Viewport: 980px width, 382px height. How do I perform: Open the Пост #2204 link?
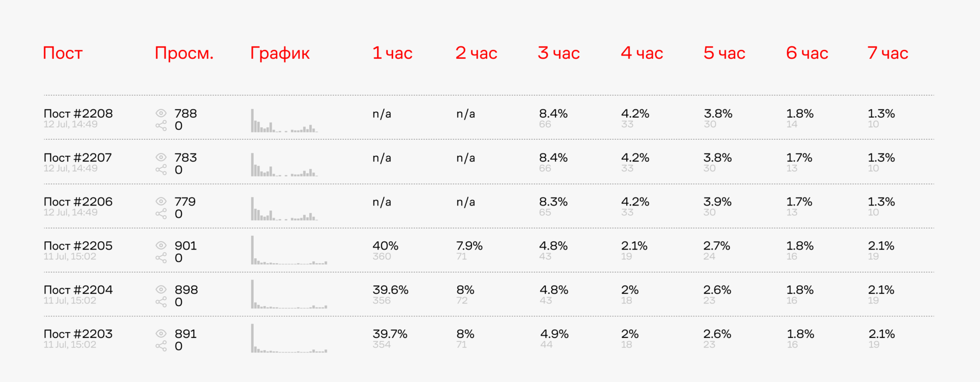(x=78, y=290)
